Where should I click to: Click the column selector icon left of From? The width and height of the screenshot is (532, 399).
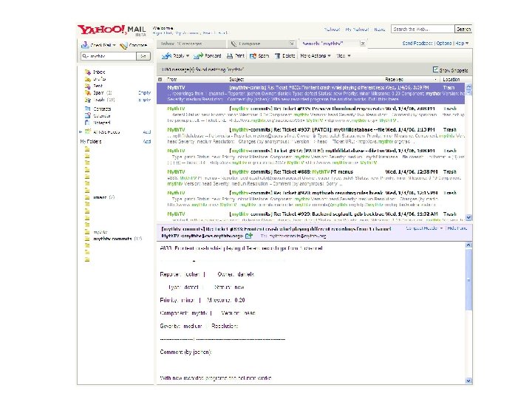click(160, 79)
